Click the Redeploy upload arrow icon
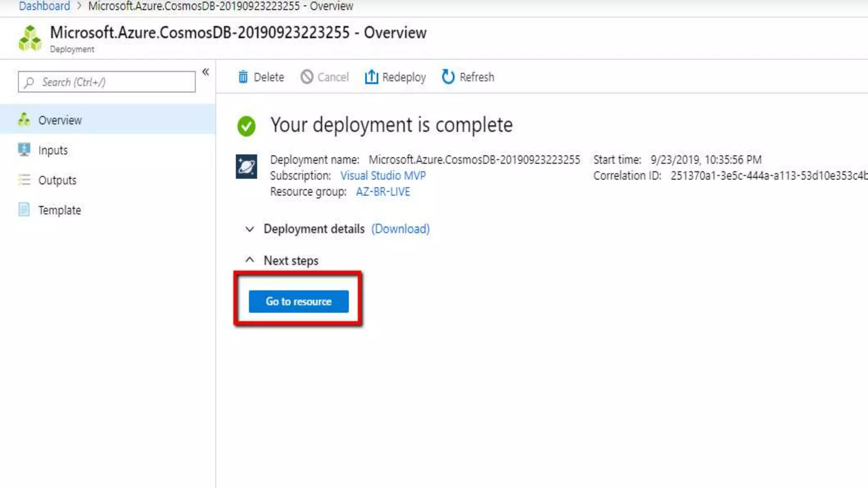 tap(371, 77)
